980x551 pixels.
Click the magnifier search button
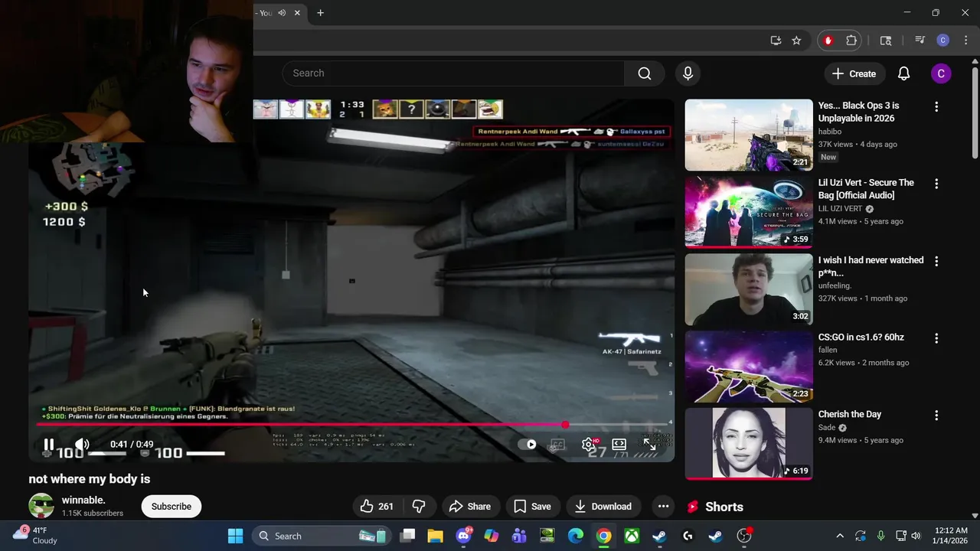coord(645,73)
